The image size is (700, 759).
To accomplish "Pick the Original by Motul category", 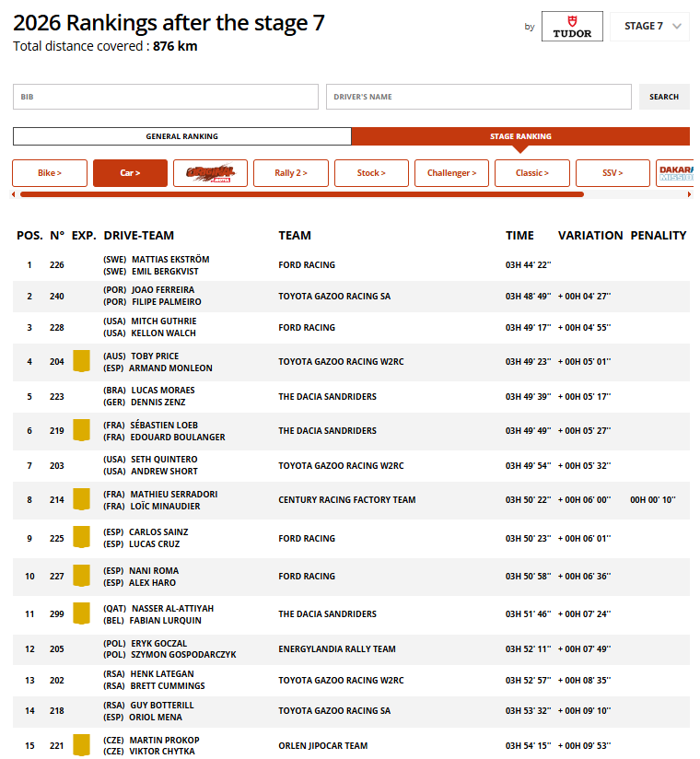I will pos(211,173).
